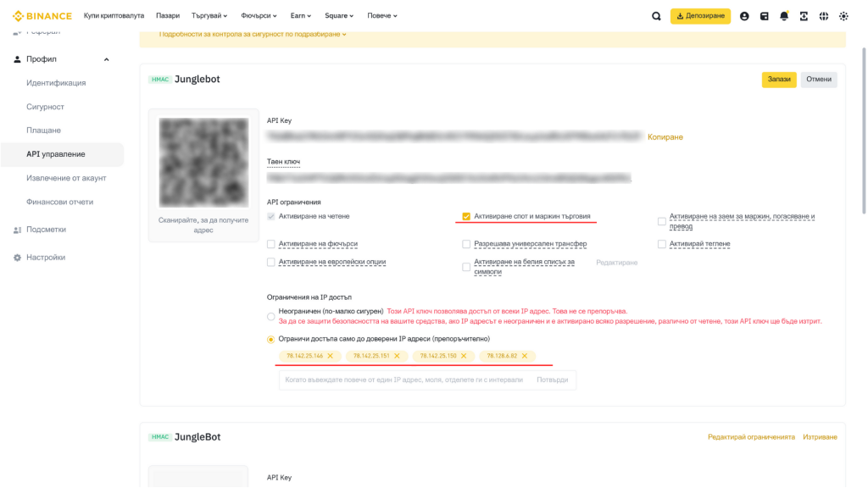Enable Разрешава универсален трансфер checkbox
Screen dimensions: 868x488
coord(466,244)
